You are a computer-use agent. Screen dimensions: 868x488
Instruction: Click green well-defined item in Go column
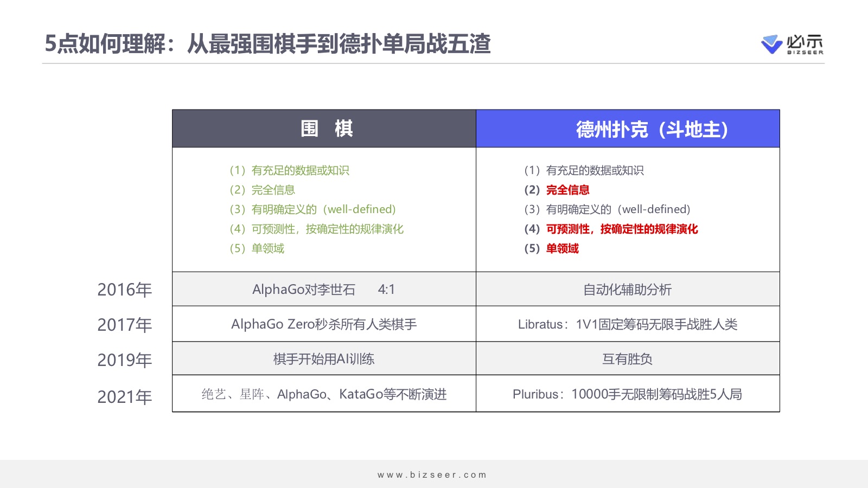pyautogui.click(x=323, y=210)
